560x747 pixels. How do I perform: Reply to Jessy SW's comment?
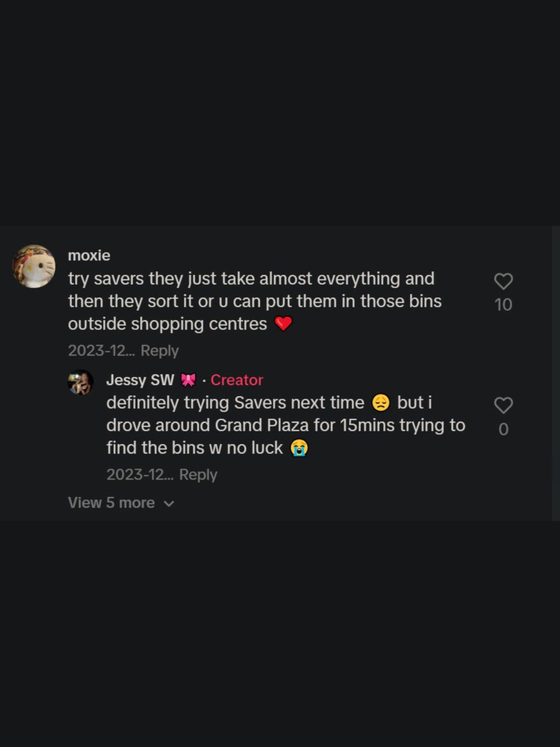(x=198, y=475)
